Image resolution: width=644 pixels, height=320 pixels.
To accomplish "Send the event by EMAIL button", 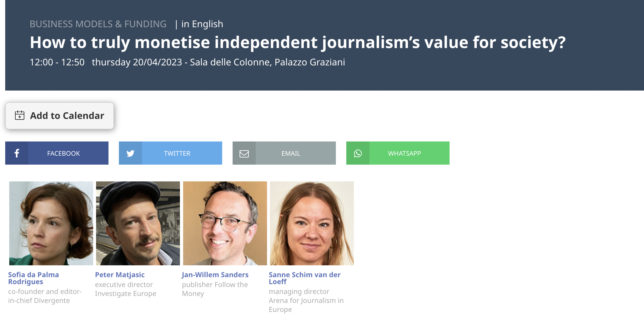I will 284,153.
